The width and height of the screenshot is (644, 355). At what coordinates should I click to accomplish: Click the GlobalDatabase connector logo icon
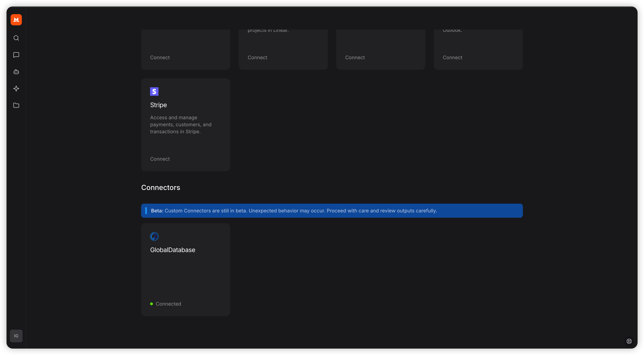tap(154, 236)
